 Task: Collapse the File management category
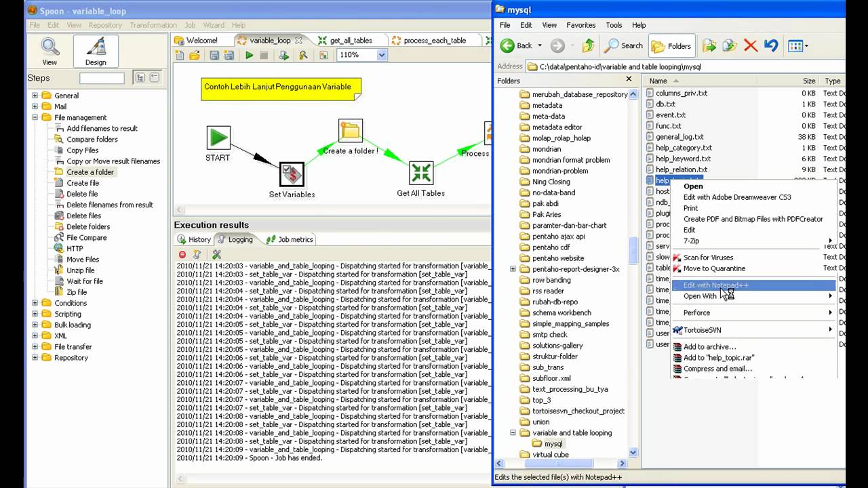pos(35,117)
